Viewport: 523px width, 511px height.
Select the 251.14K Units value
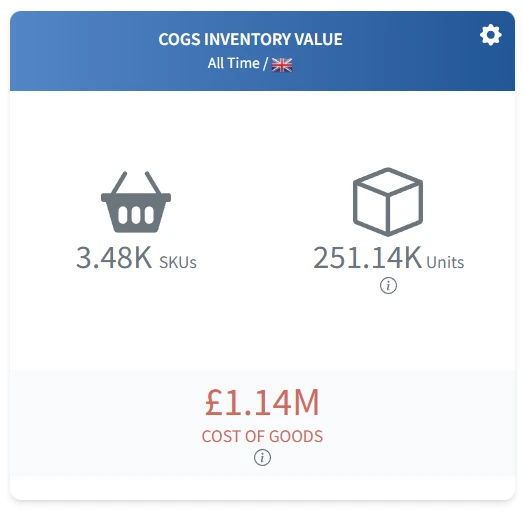point(389,258)
